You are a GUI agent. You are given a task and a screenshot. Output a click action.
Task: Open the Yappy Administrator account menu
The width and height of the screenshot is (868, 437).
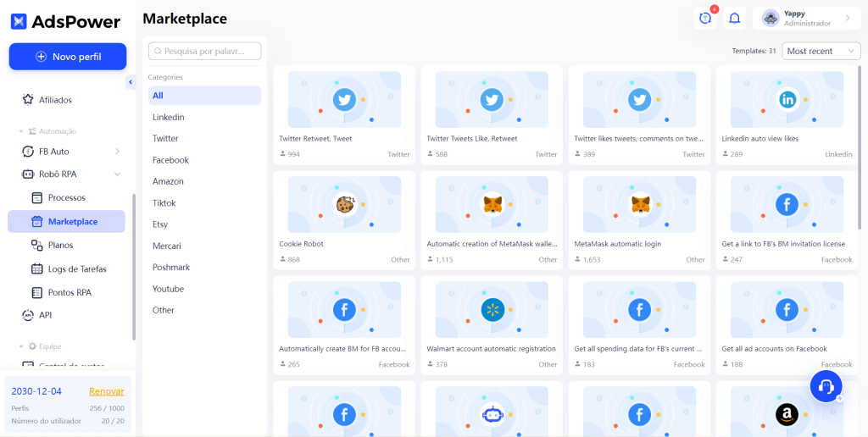pos(806,18)
